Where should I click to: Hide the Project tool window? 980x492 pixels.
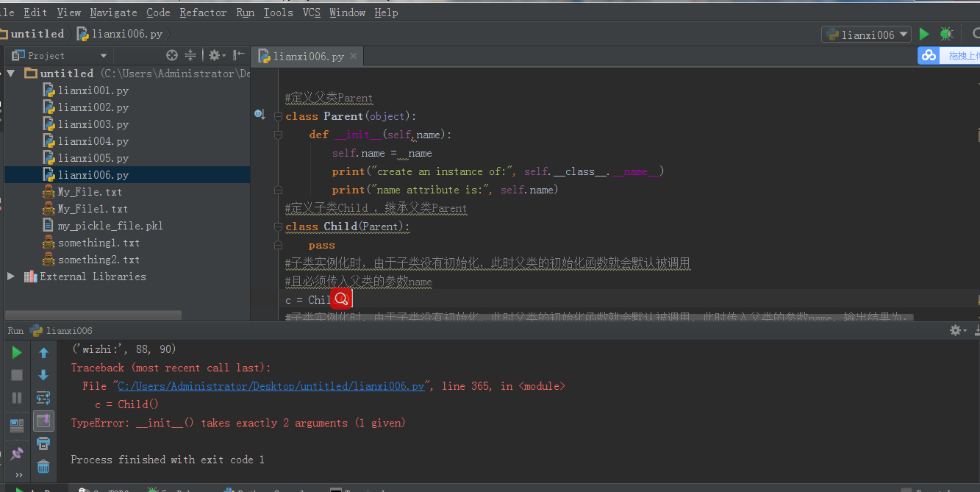(239, 55)
